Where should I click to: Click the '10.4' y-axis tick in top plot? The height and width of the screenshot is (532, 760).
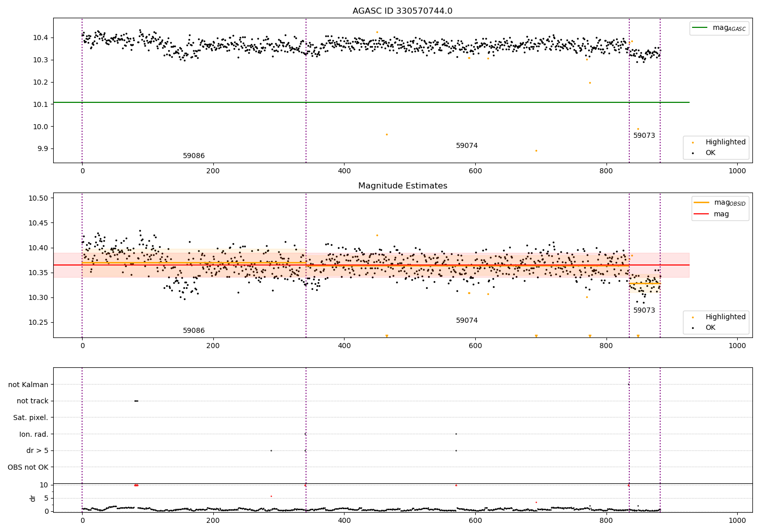(40, 37)
